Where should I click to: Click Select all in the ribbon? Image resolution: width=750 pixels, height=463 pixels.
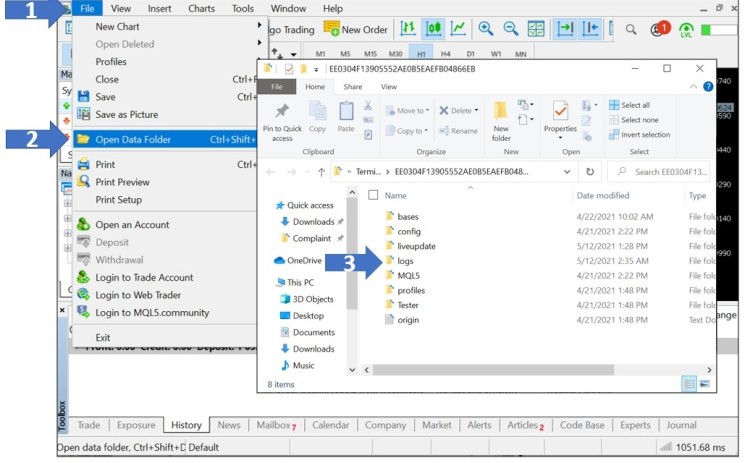634,105
